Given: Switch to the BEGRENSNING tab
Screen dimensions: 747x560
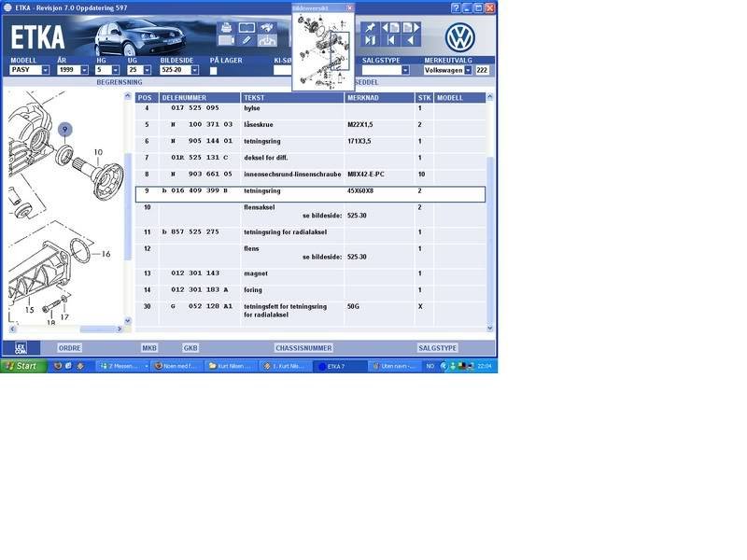Looking at the screenshot, I should click(x=120, y=82).
